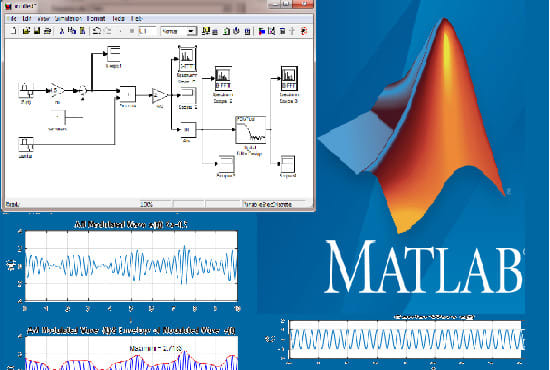Launch the Model Explorer from the toolbar

coord(272,31)
